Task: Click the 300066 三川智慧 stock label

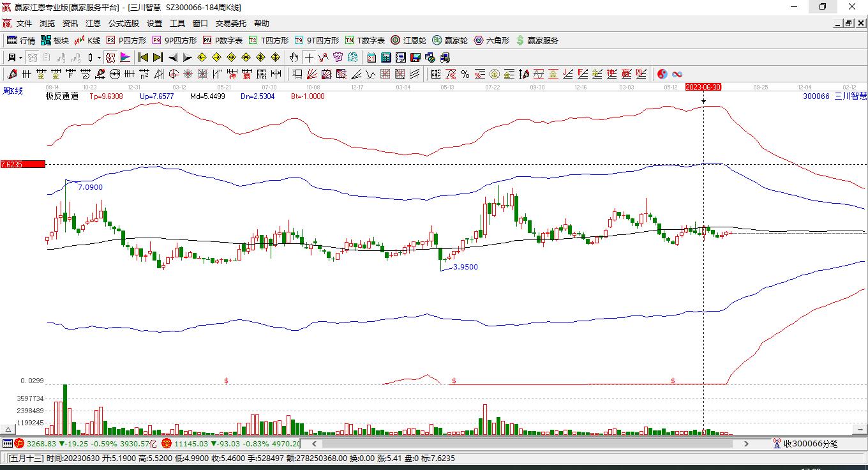Action: pos(835,96)
